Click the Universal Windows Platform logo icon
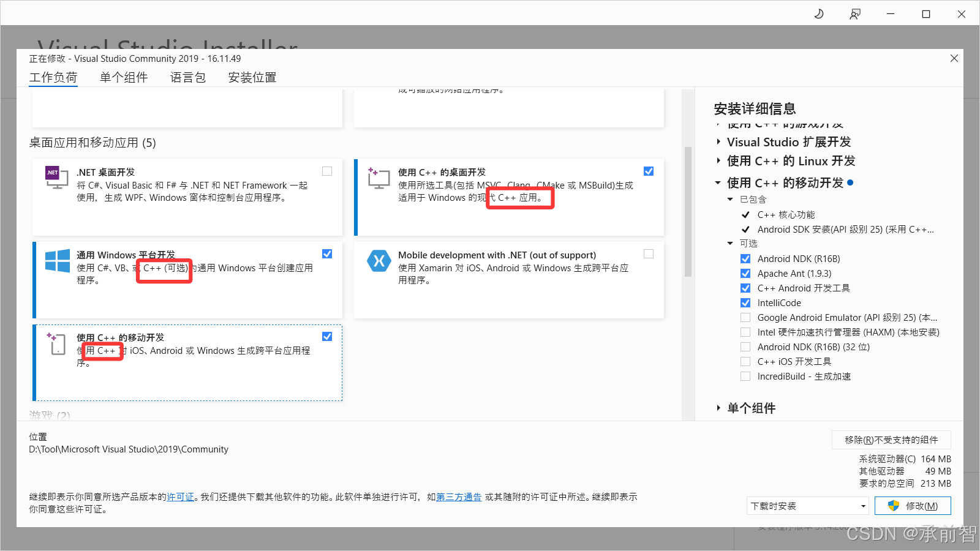Image resolution: width=980 pixels, height=551 pixels. tap(58, 261)
